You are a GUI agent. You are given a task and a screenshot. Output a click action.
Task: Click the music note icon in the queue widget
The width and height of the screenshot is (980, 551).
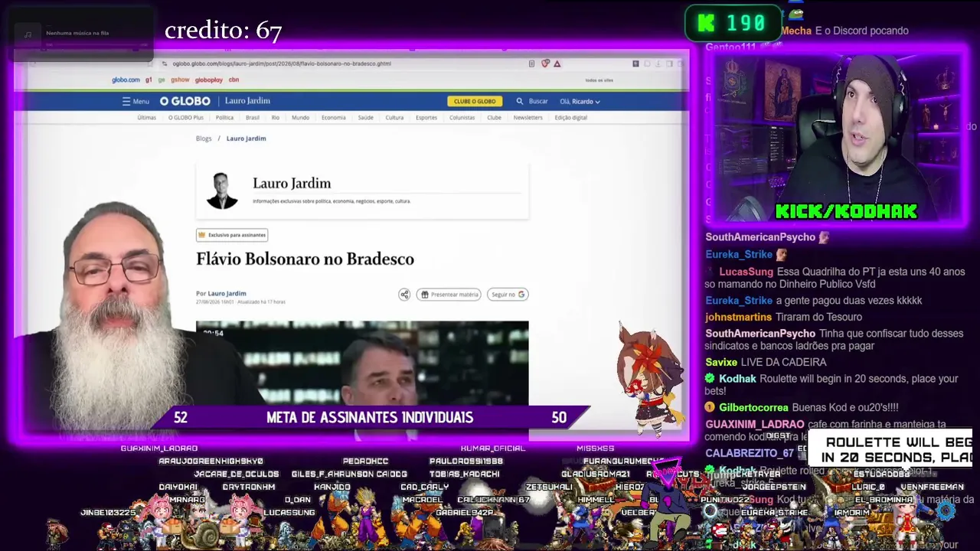[28, 34]
